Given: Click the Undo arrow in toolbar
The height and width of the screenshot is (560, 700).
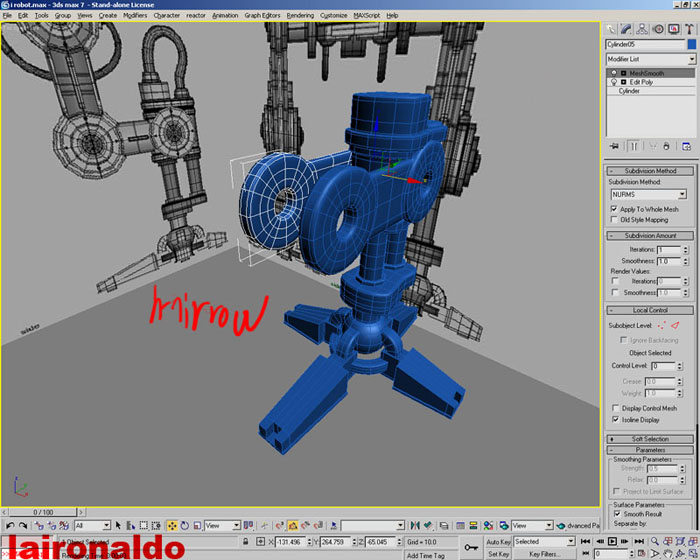Looking at the screenshot, I should (10, 525).
